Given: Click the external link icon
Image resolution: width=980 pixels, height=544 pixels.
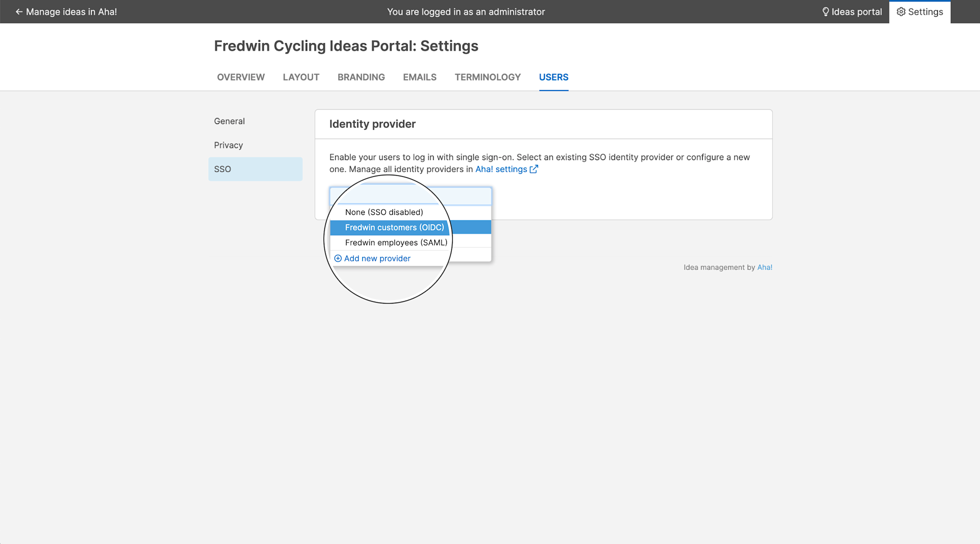Looking at the screenshot, I should (x=534, y=169).
